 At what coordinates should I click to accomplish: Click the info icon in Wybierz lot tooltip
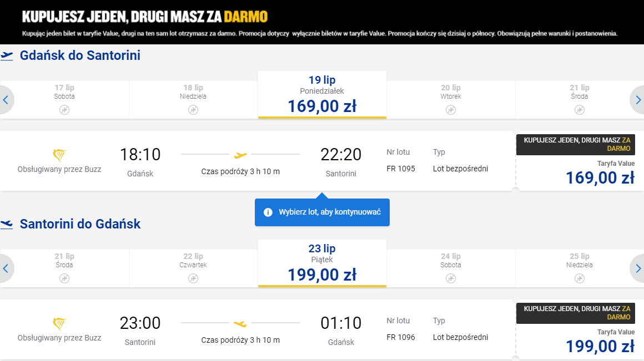[268, 212]
